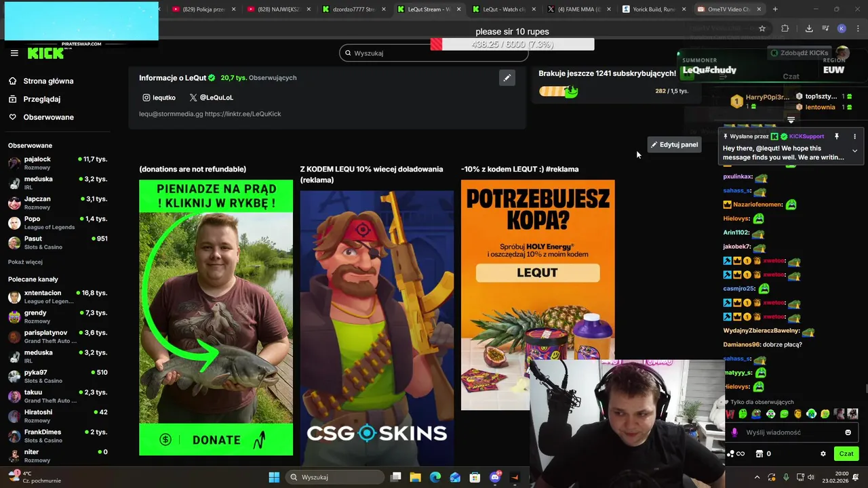This screenshot has width=868, height=488.
Task: Click the HOLY Energy LEQUT banner
Action: pyautogui.click(x=538, y=295)
